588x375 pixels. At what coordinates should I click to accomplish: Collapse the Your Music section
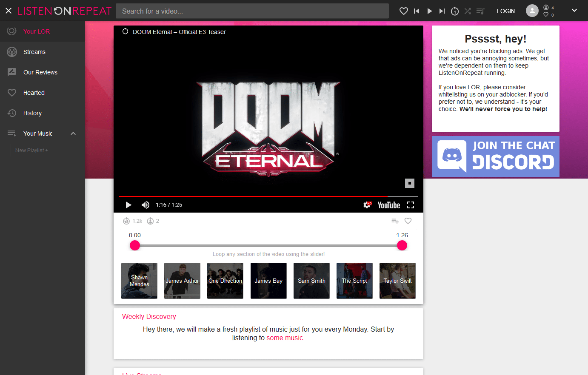click(73, 134)
